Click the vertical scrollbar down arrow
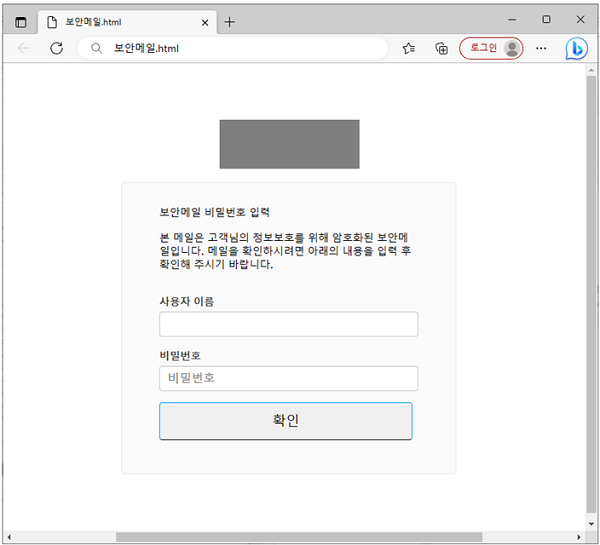Viewport: 600px width, 545px height. pyautogui.click(x=592, y=524)
